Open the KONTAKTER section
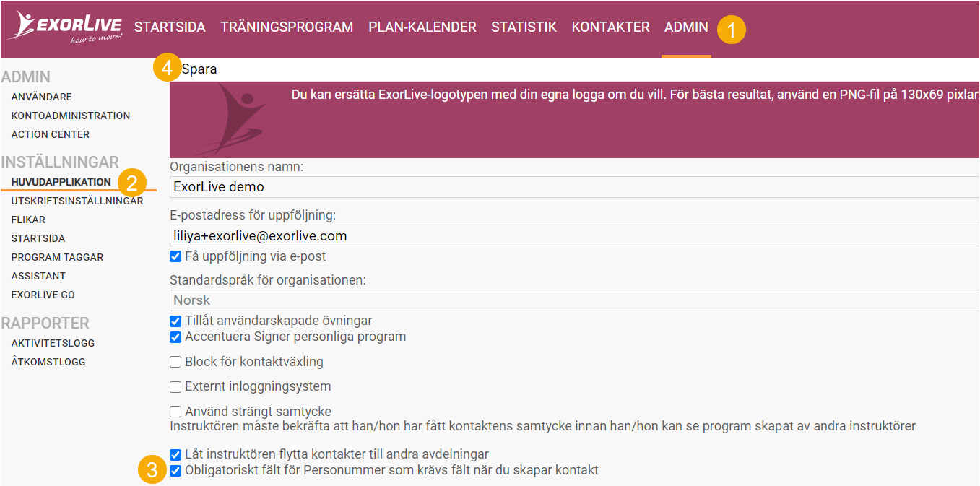Screen dimensions: 980x486 (x=610, y=27)
